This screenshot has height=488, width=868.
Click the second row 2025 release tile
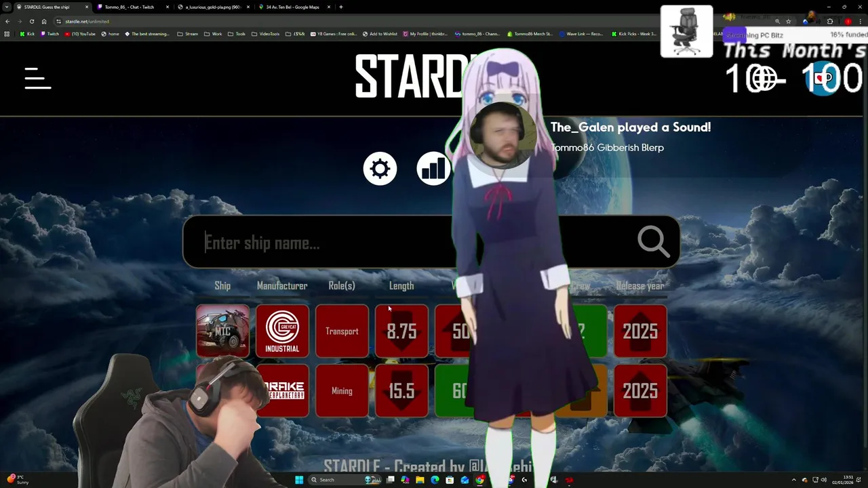[x=640, y=390]
